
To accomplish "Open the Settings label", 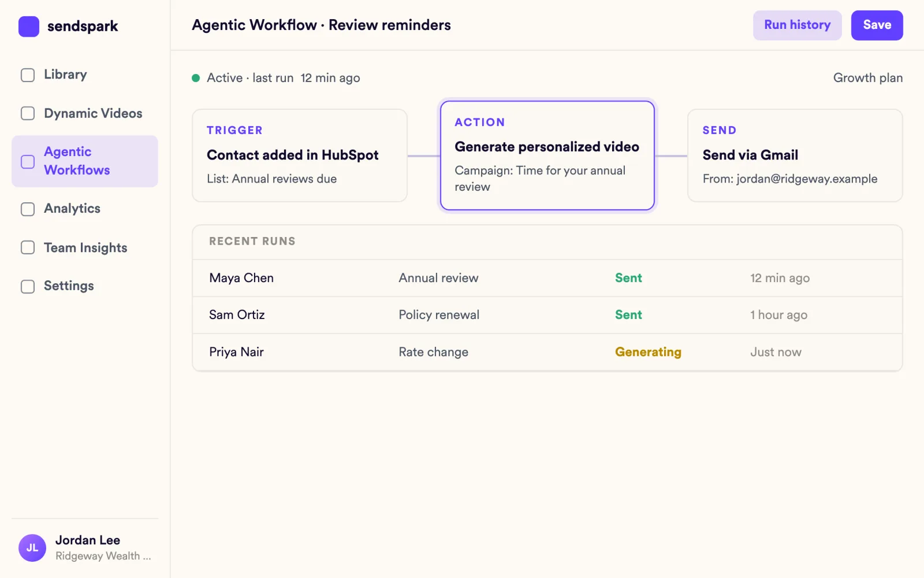I will tap(69, 286).
